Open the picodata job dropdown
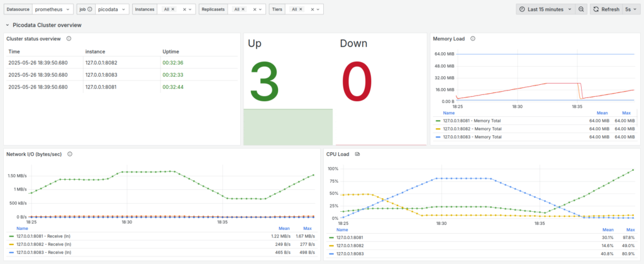Viewport: 644px width, 264px height. (112, 9)
